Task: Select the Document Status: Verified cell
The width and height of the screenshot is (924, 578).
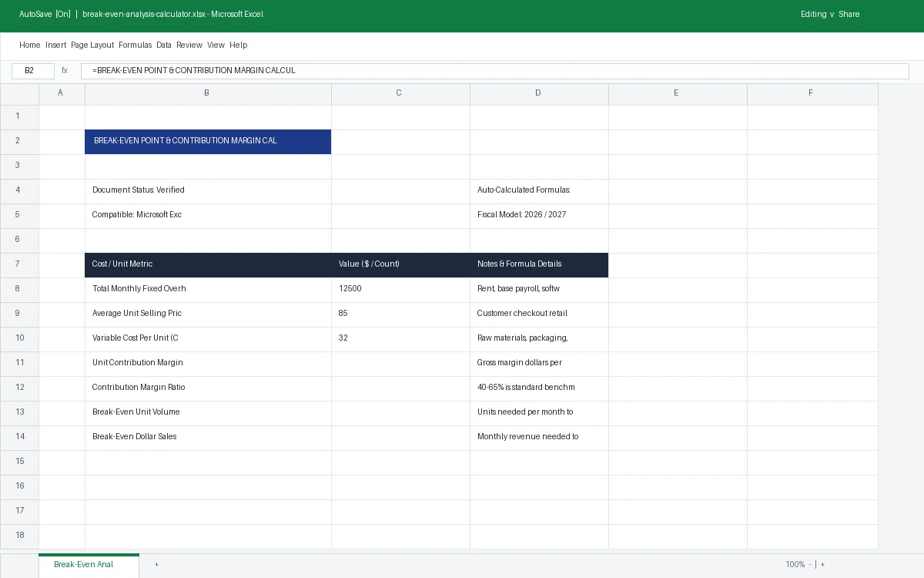Action: 208,190
